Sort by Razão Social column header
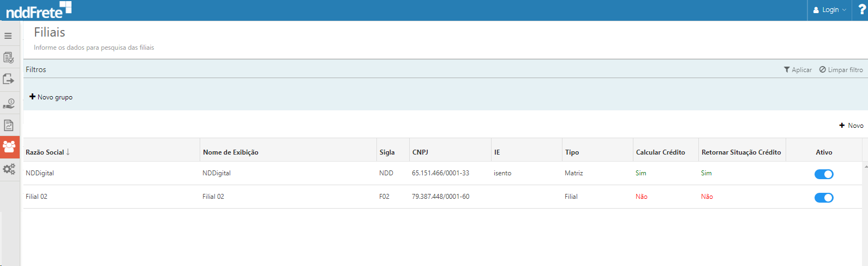Screen dimensions: 868x266 pyautogui.click(x=45, y=152)
